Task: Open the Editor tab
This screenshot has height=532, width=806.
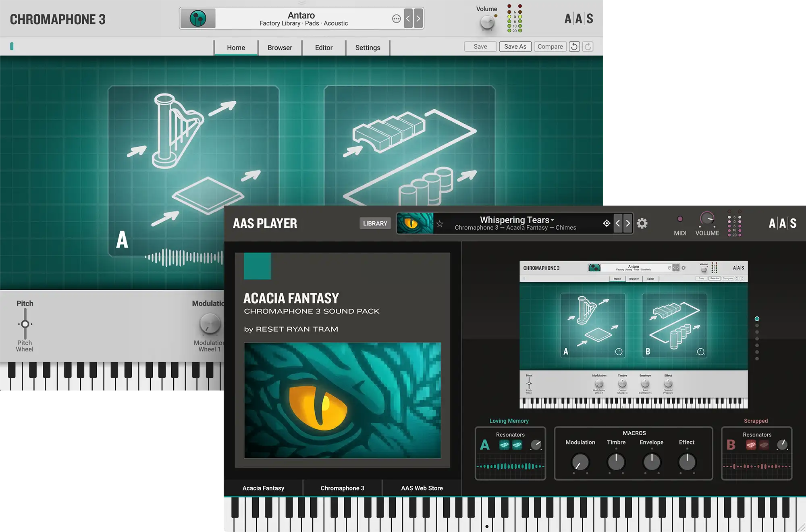Action: pos(324,48)
